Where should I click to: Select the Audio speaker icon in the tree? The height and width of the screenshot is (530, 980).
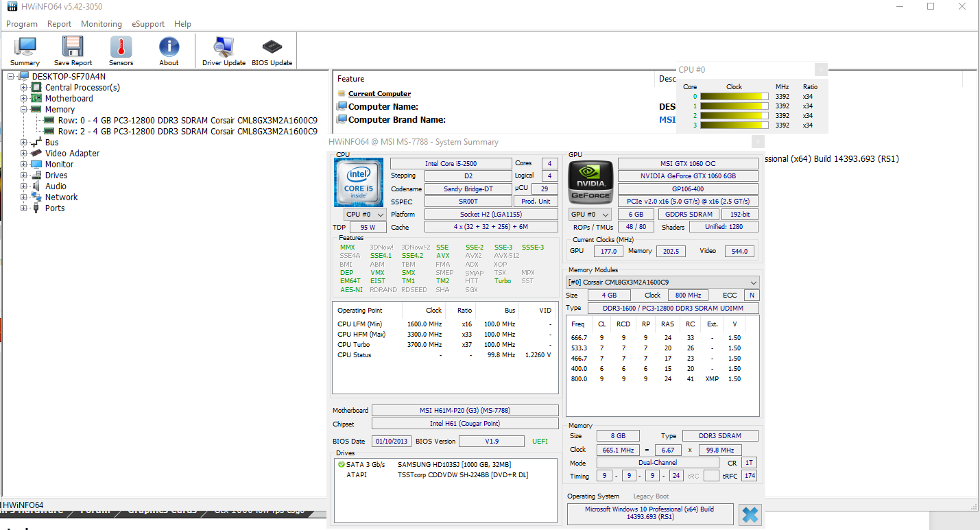click(36, 186)
